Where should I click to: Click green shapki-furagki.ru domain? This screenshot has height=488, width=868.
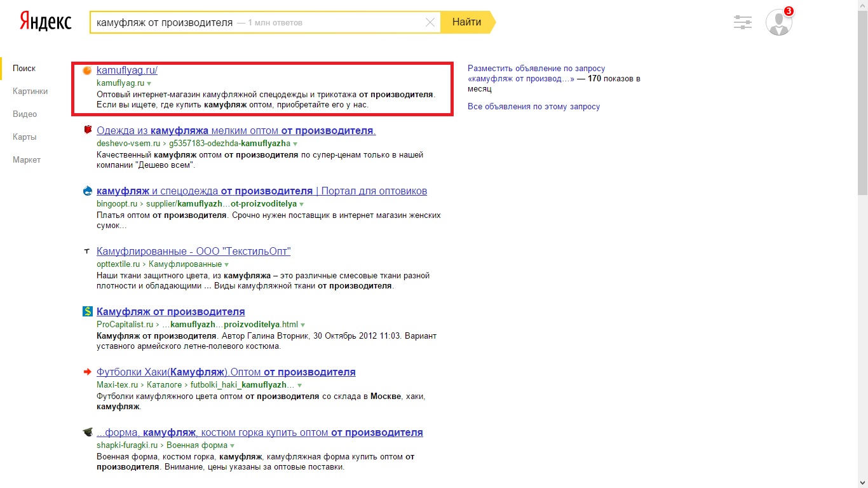tap(127, 445)
